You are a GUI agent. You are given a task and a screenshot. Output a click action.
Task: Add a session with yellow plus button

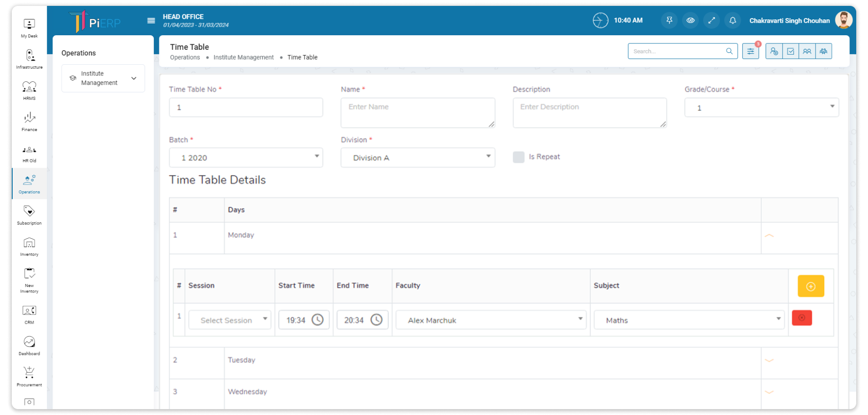[811, 286]
